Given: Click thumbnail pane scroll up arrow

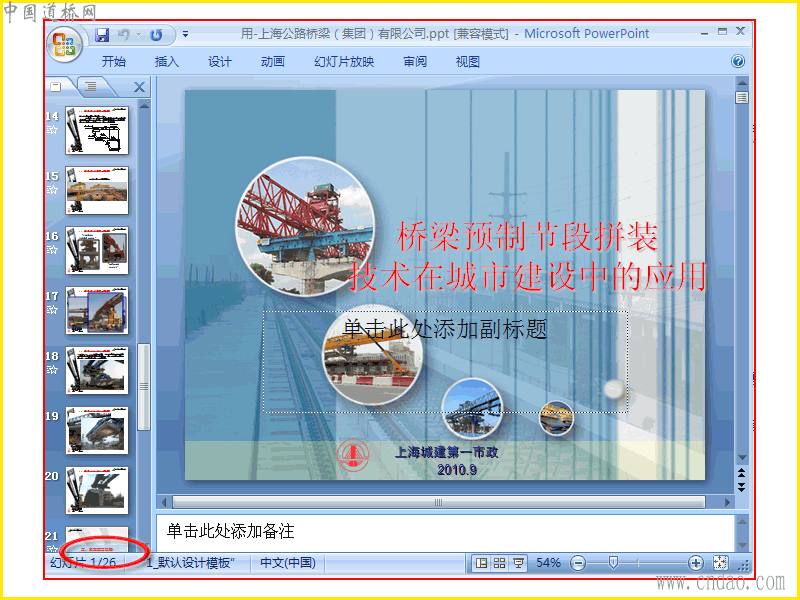Looking at the screenshot, I should pyautogui.click(x=144, y=106).
